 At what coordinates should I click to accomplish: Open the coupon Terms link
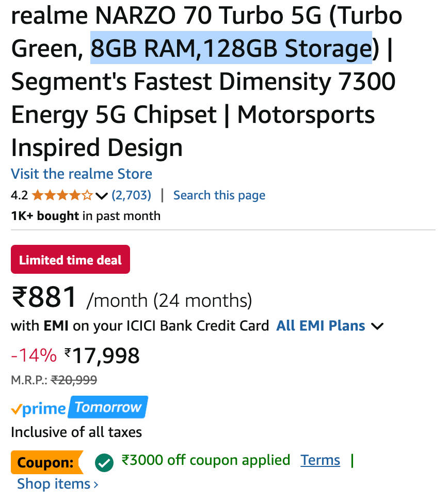tap(321, 460)
